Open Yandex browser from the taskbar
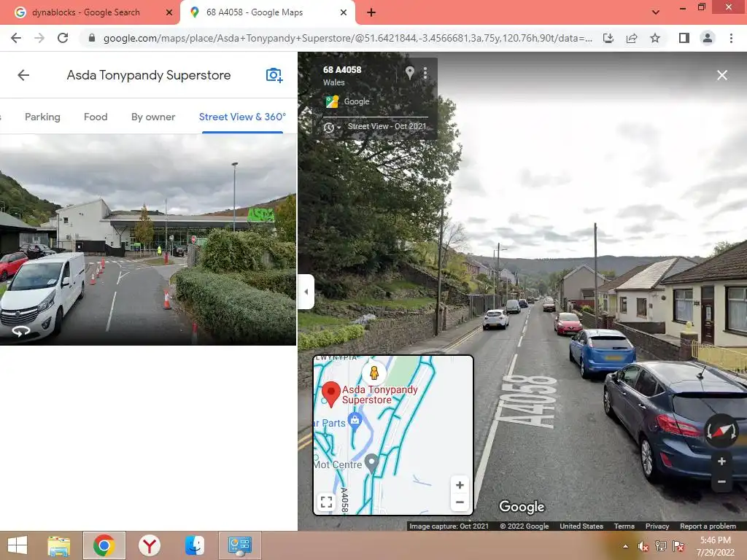Screen dimensions: 747x560 click(150, 545)
